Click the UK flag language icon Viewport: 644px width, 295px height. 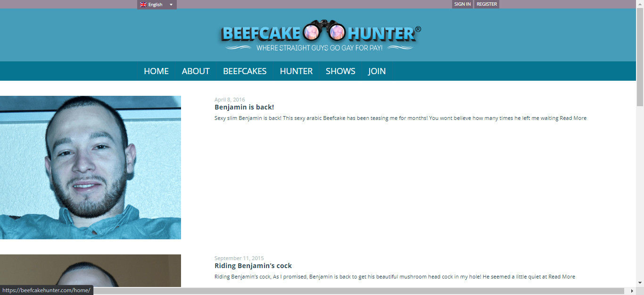click(x=143, y=5)
